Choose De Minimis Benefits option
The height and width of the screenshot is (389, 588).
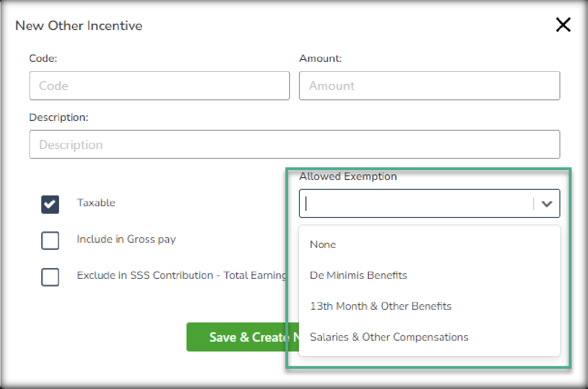[358, 275]
